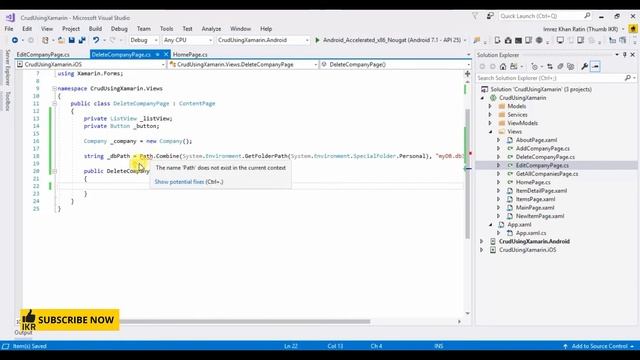640x360 pixels.
Task: Click the Solution Explorer Home icon
Action: [x=503, y=67]
